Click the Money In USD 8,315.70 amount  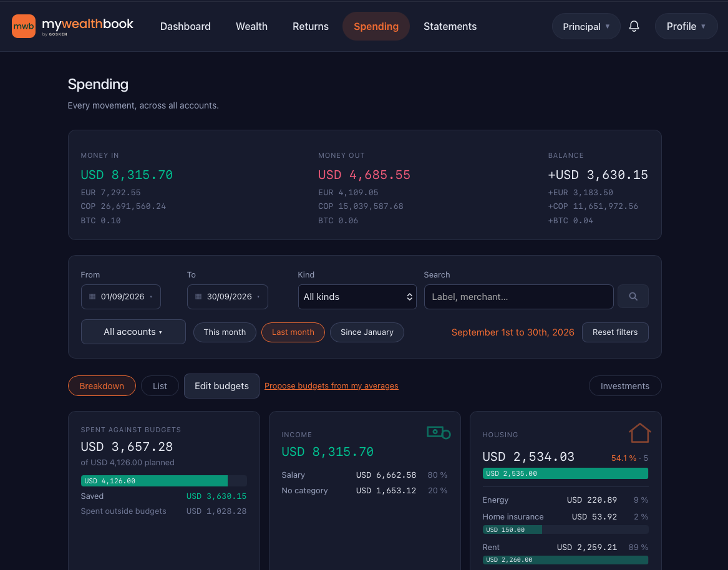127,175
